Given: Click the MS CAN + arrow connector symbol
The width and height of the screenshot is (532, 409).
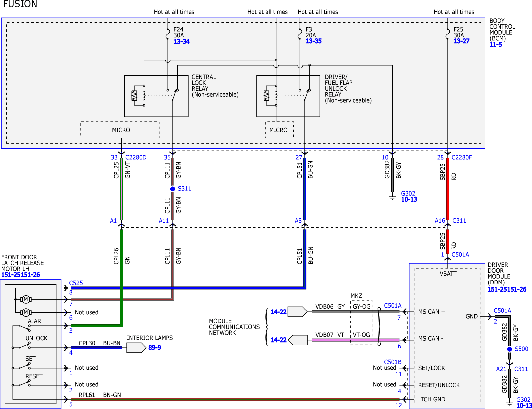Looking at the screenshot, I should point(297,312).
